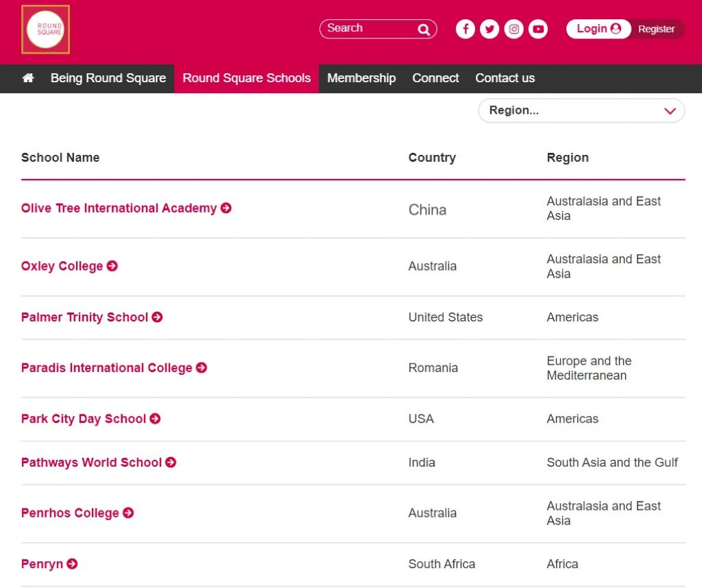Viewport: 702px width, 588px height.
Task: Click arrow icon beside Penrhos College
Action: (128, 513)
